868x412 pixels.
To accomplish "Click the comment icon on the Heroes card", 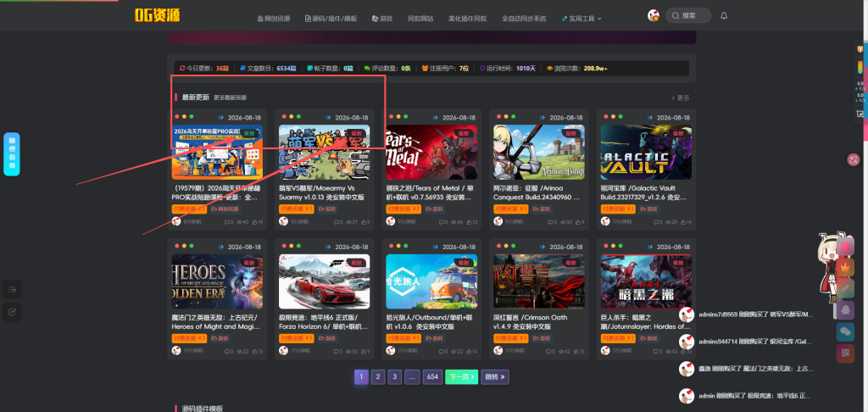I will [x=227, y=352].
